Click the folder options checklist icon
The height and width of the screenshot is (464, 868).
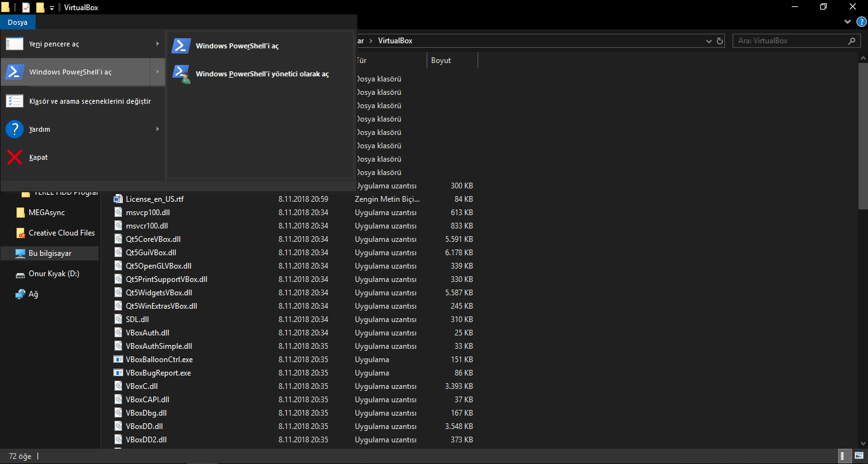click(x=15, y=101)
